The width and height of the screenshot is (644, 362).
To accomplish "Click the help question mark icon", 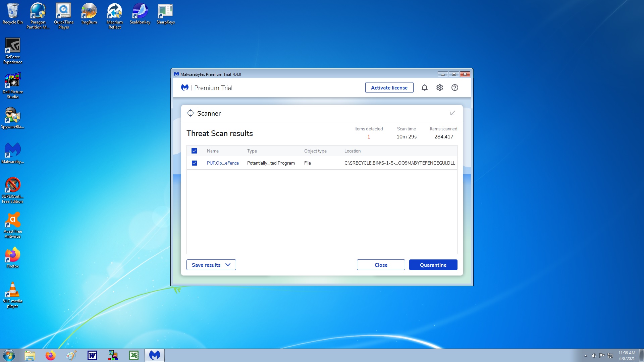I will tap(454, 87).
